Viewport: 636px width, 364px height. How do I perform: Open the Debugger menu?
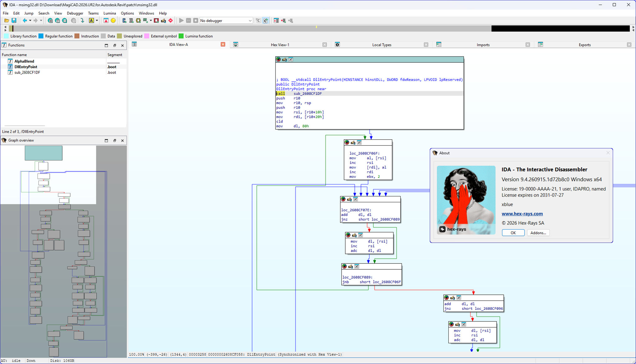(x=75, y=13)
